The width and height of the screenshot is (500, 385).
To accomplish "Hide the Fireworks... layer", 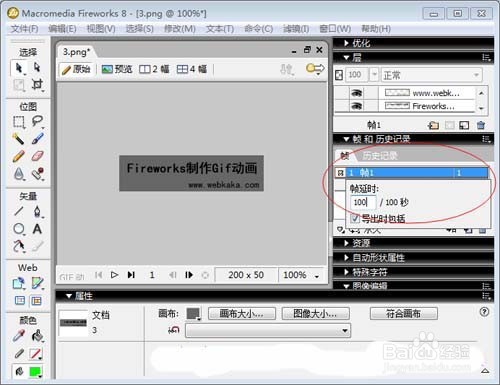I will click(356, 106).
